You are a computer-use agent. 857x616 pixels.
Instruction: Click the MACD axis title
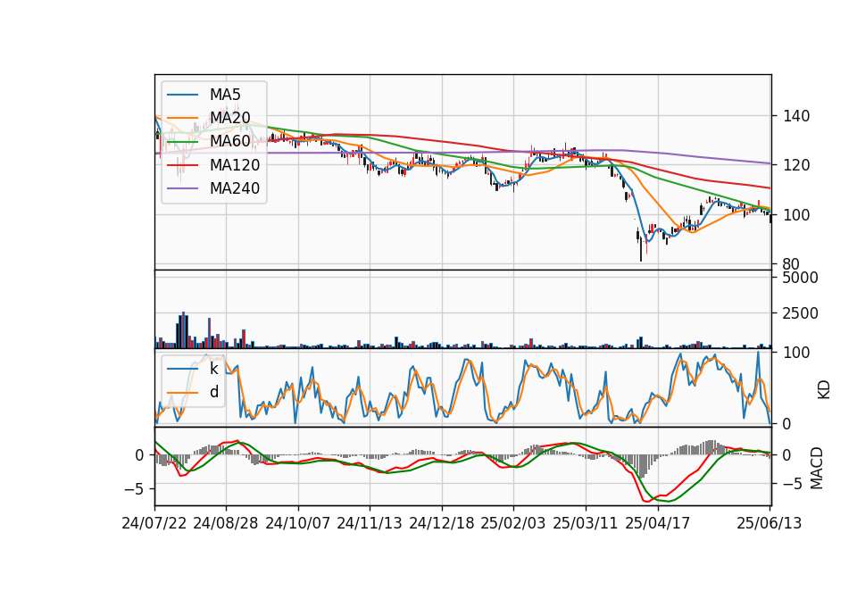tap(817, 468)
